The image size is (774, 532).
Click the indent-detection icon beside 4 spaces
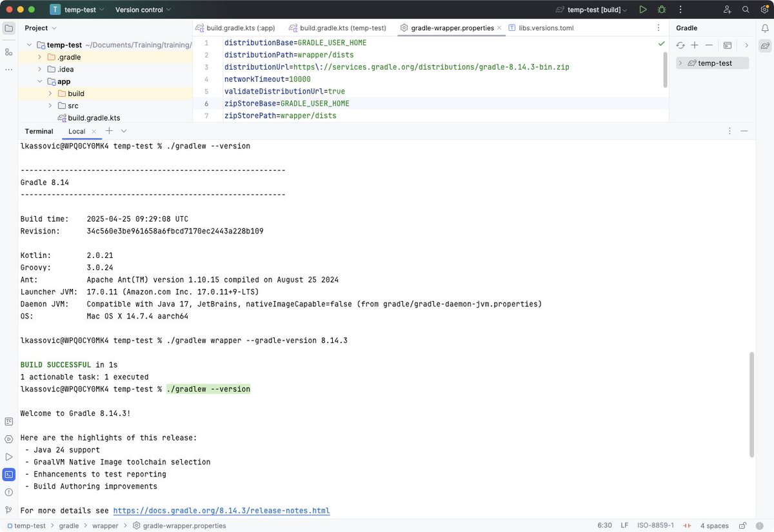point(688,526)
